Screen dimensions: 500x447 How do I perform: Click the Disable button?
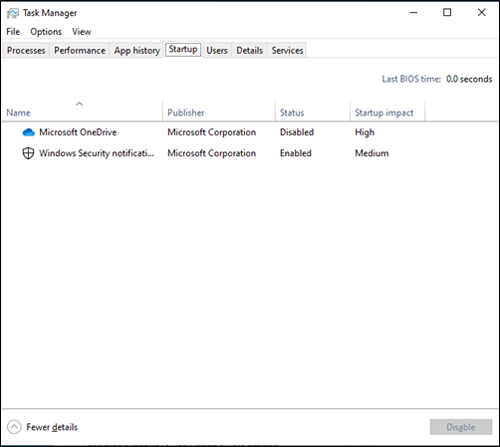pos(461,427)
